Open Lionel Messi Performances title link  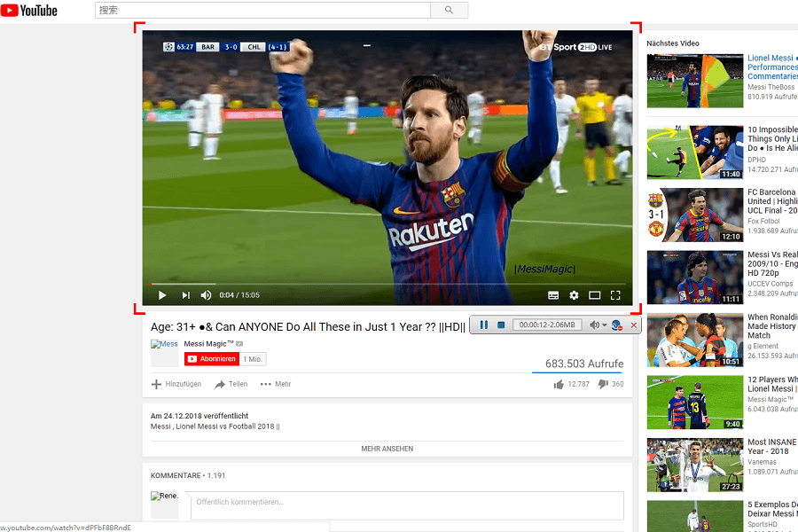click(x=772, y=67)
